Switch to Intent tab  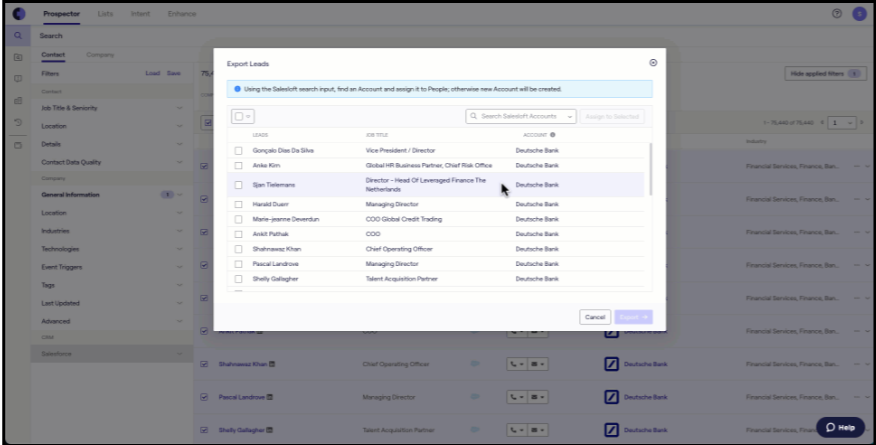point(140,14)
